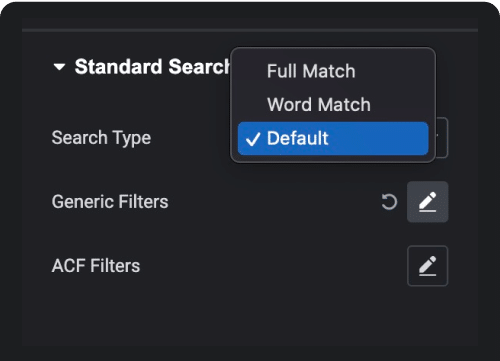The height and width of the screenshot is (361, 500).
Task: Click the Generic Filters label
Action: pyautogui.click(x=110, y=202)
